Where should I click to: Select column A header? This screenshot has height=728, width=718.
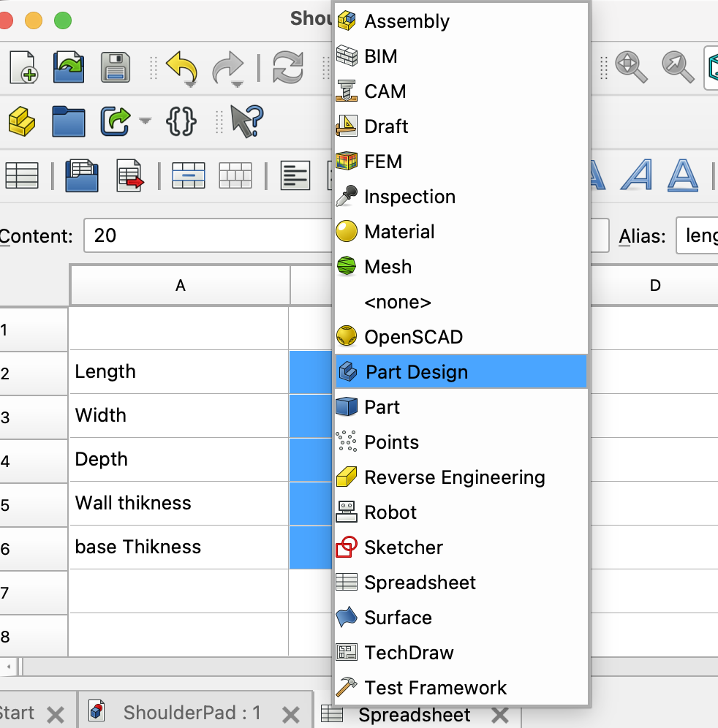click(180, 285)
